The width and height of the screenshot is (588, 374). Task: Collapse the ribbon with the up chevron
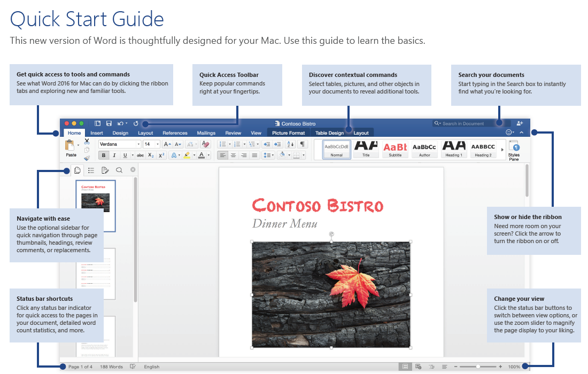point(521,133)
